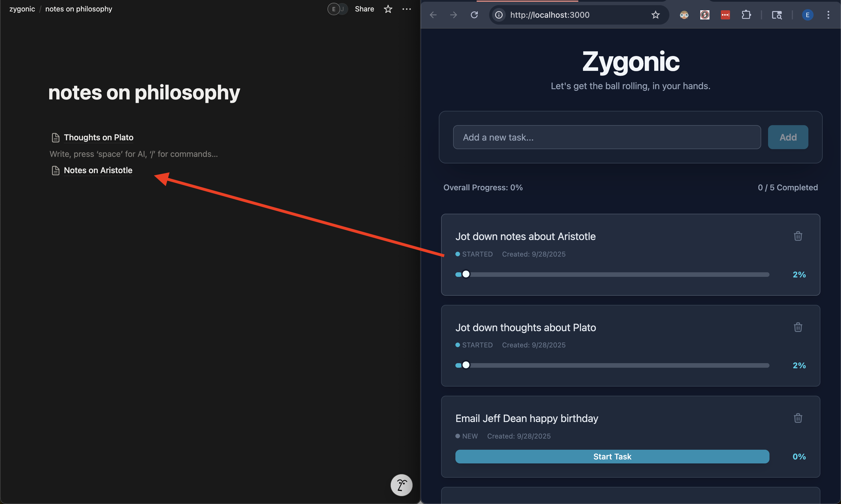This screenshot has height=504, width=841.
Task: Click the Aristotle task progress slider handle
Action: click(x=466, y=274)
